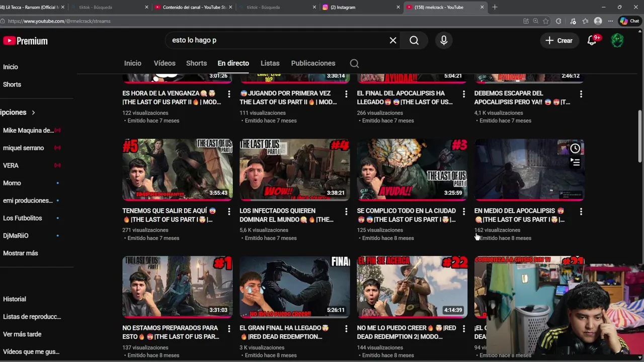The width and height of the screenshot is (644, 362).
Task: Click the browser zoom magnifier icon
Action: 535,21
